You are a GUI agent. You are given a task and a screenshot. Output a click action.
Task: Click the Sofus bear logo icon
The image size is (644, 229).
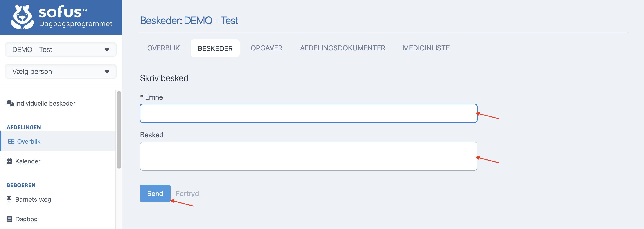point(22,17)
